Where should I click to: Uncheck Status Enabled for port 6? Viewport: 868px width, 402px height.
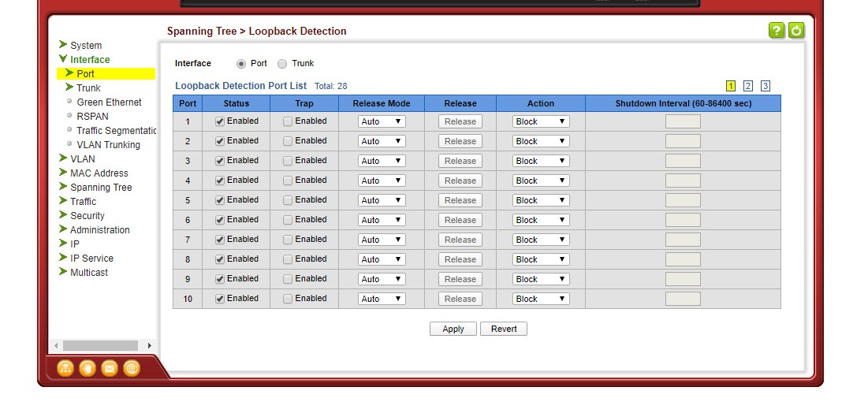220,221
